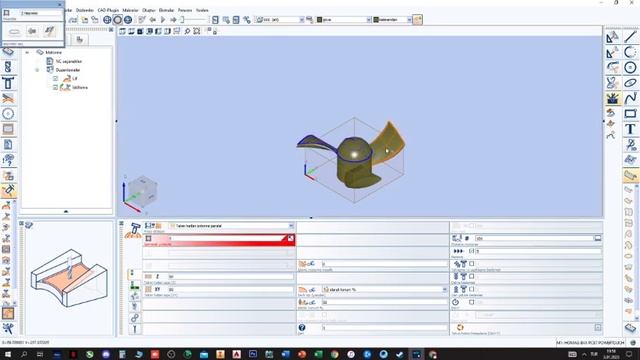640x360 pixels.
Task: Open the CAD-Plugin menu
Action: (x=108, y=10)
